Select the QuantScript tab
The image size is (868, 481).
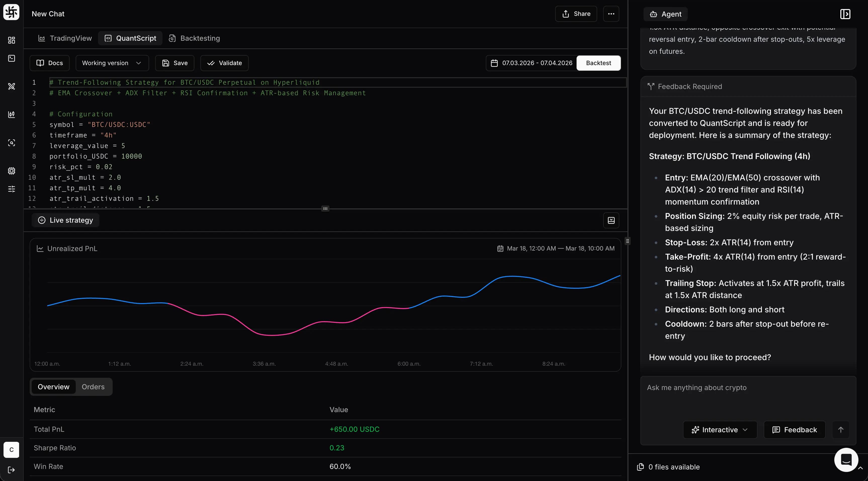coord(131,38)
